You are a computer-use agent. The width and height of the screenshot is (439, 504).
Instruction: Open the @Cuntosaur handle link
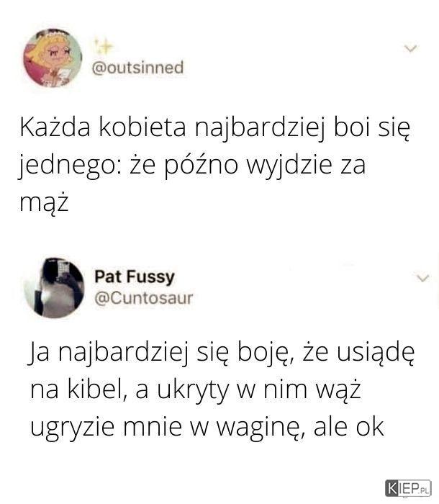point(144,298)
